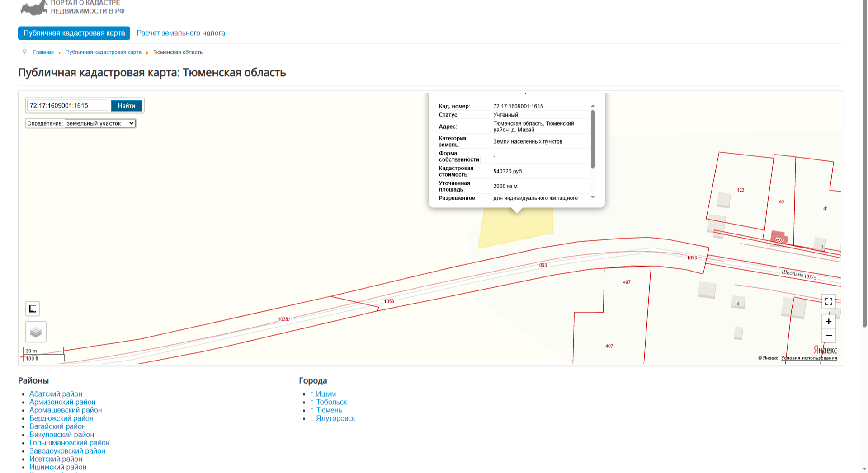Toggle fullscreen map view
This screenshot has height=473, width=868.
tap(828, 301)
